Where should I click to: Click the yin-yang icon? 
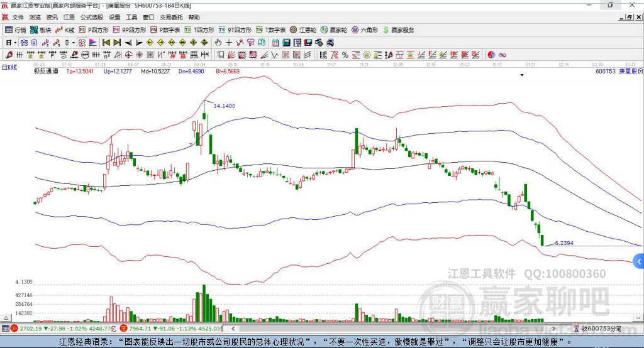(491, 55)
